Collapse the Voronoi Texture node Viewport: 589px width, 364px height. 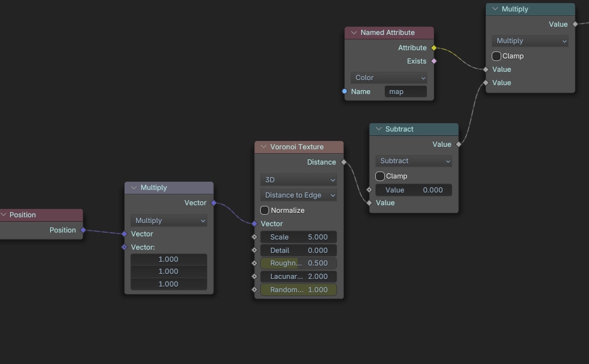point(263,147)
